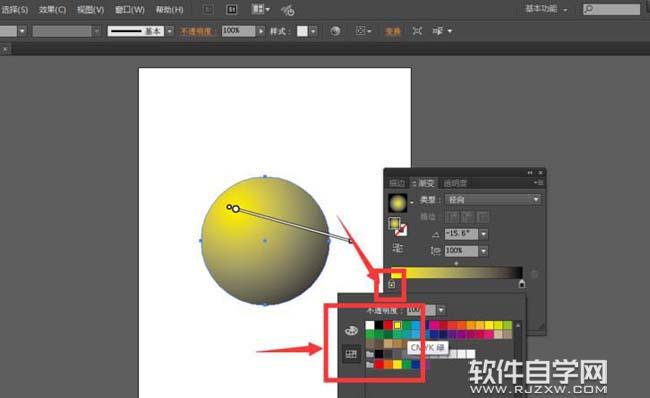Pick the selected yellow swatch in first row

(x=397, y=325)
